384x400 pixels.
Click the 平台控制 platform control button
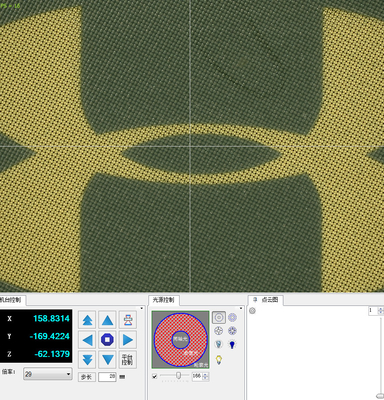(128, 360)
